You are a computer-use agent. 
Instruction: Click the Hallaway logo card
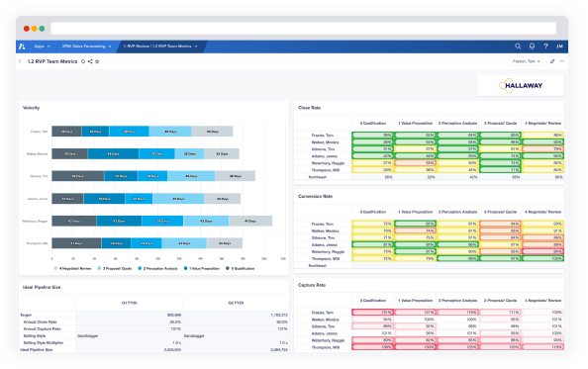click(521, 85)
